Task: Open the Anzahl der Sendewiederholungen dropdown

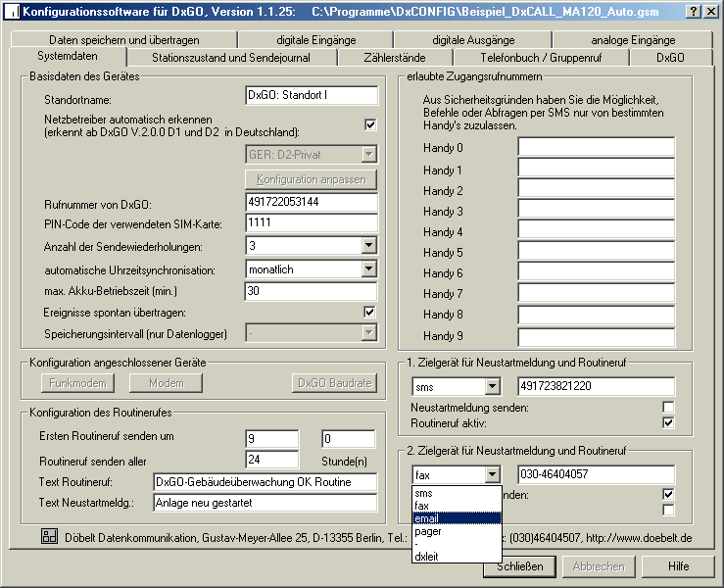Action: (369, 245)
